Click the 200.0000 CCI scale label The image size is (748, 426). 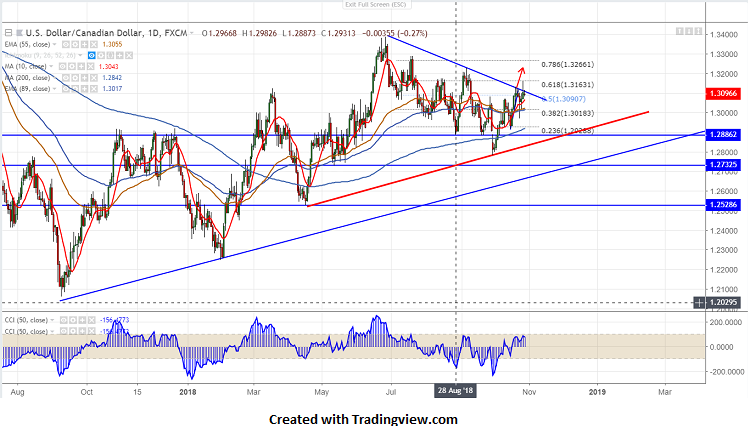click(726, 322)
